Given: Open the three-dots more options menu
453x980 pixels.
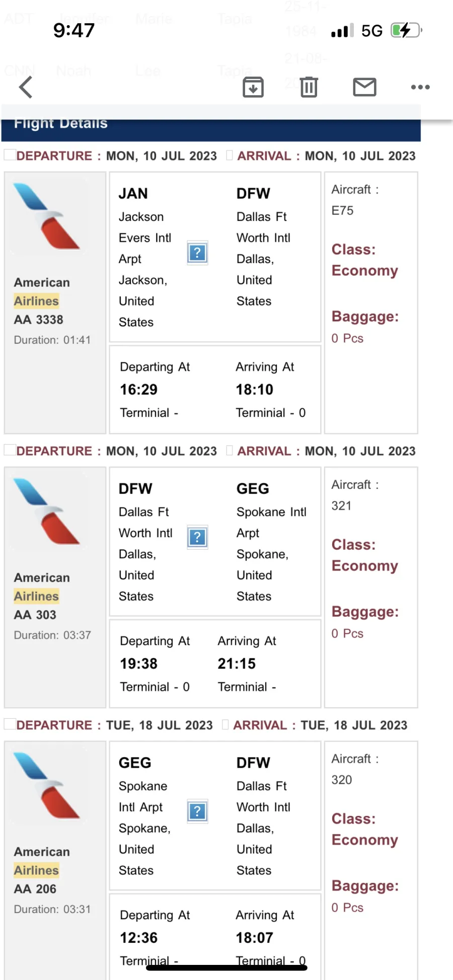Looking at the screenshot, I should pos(420,87).
